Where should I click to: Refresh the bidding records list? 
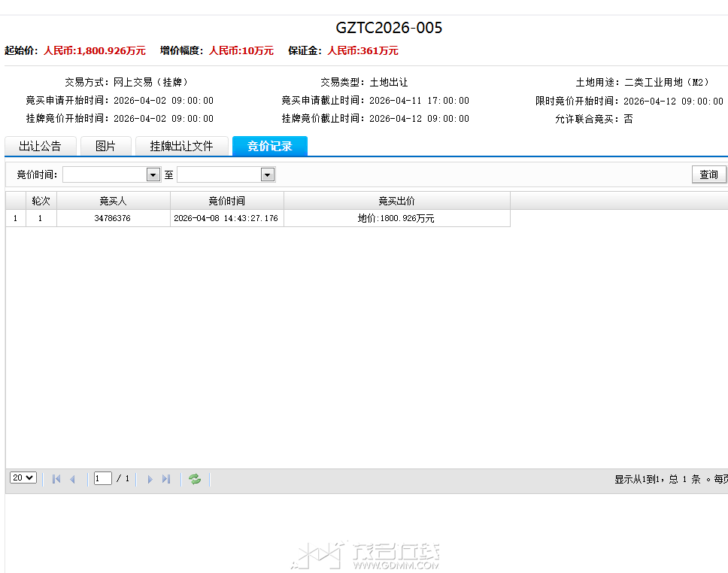click(194, 478)
